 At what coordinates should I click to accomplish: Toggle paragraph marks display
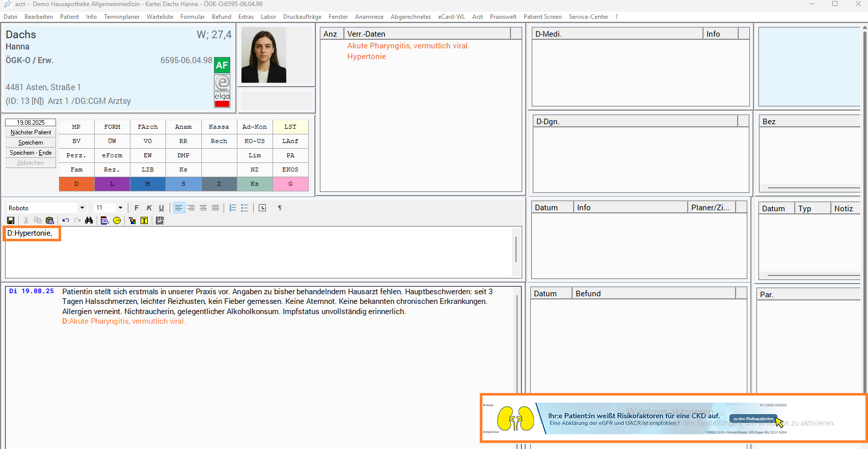point(280,208)
